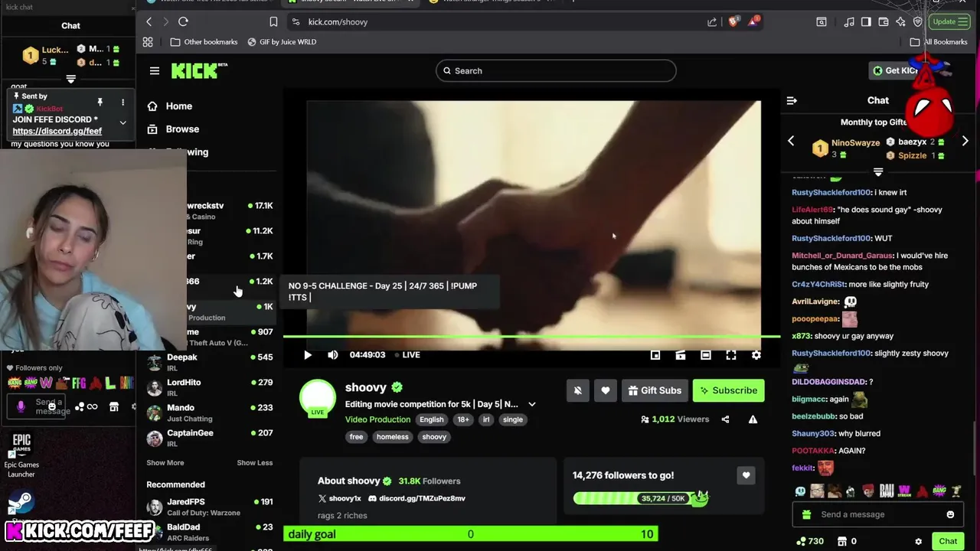
Task: Open the browser media control music icon
Action: [849, 21]
